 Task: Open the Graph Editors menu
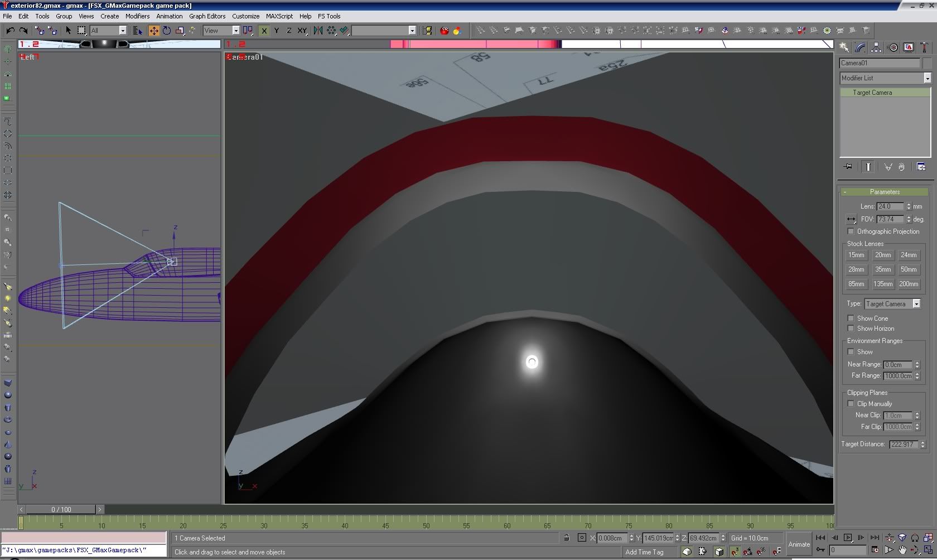(x=207, y=16)
